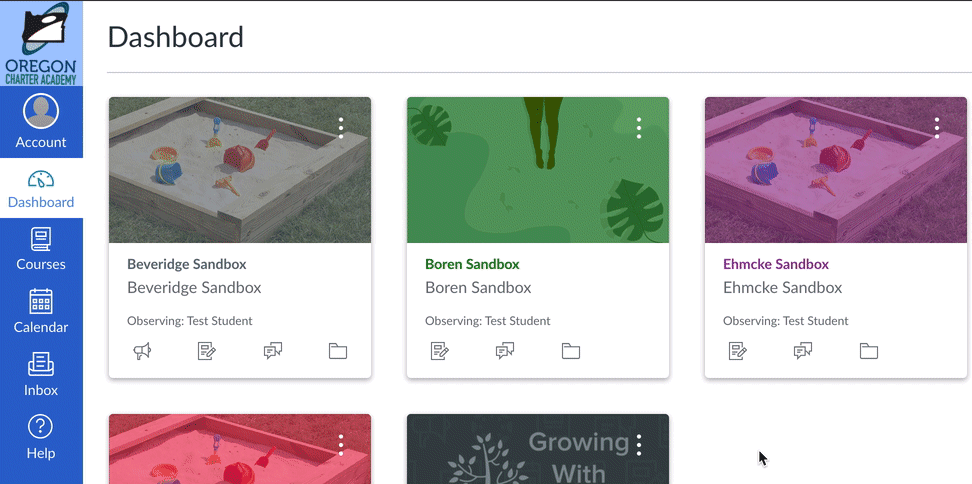The image size is (972, 484).
Task: Go to Courses in sidebar
Action: point(41,249)
